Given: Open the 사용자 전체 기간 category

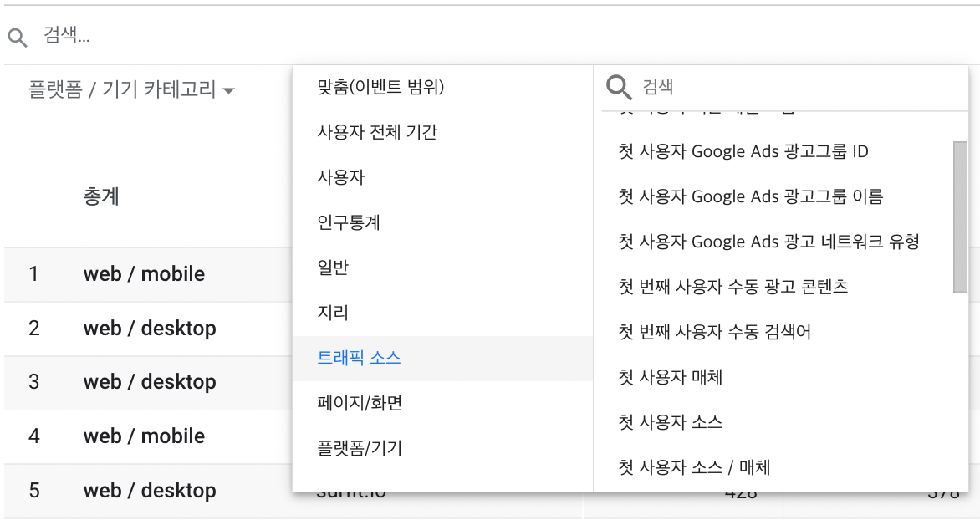Looking at the screenshot, I should pyautogui.click(x=377, y=132).
